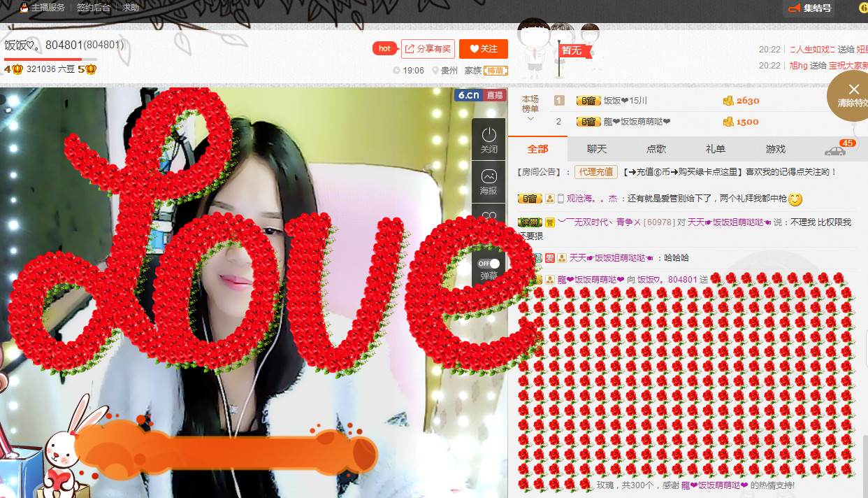Click the yellow 管 admin badge
The image size is (868, 498).
[550, 222]
